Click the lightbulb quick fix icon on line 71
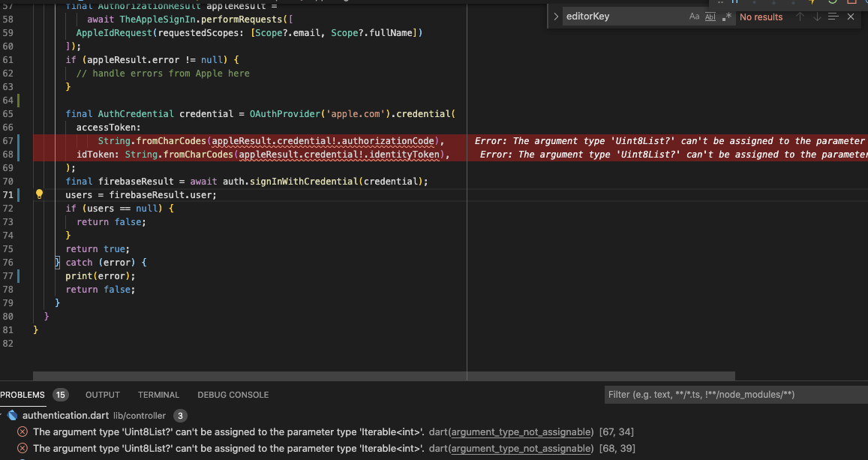Viewport: 868px width, 460px height. pos(39,194)
